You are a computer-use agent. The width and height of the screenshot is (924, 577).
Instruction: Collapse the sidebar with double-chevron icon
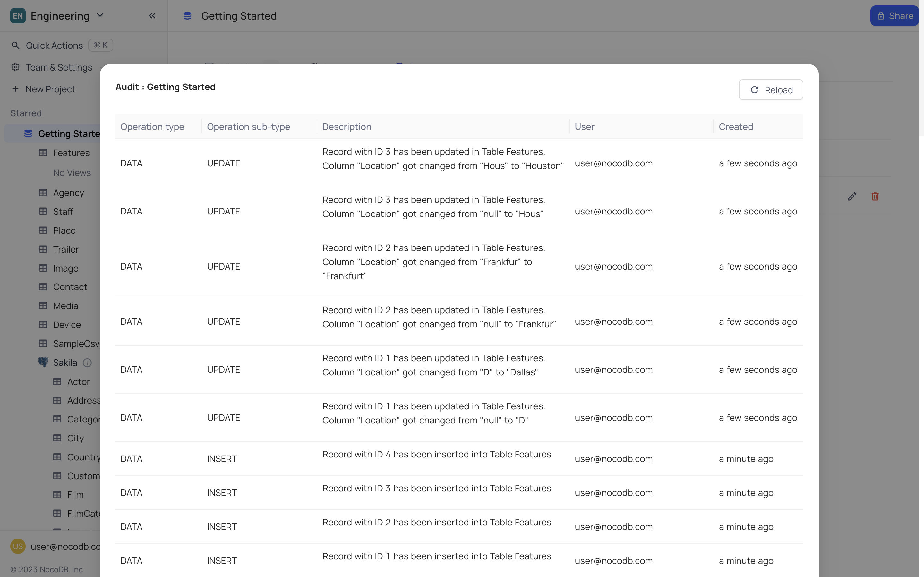click(x=152, y=16)
